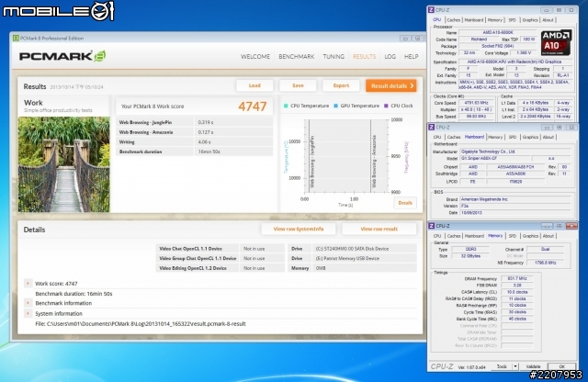The width and height of the screenshot is (588, 382).
Task: Open Graphics tab in CPU-Z processor window
Action: (x=530, y=20)
